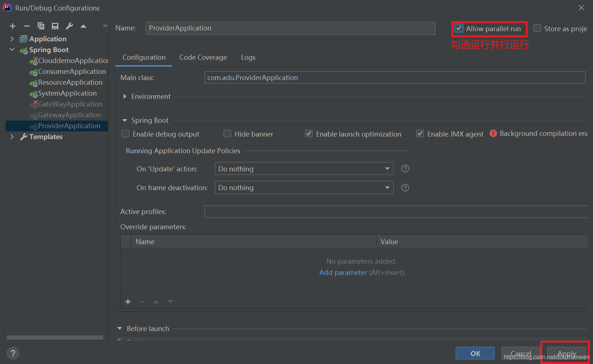Show more toolbar actions chevrons
Viewport: 593px width, 364px height.
coord(105,26)
